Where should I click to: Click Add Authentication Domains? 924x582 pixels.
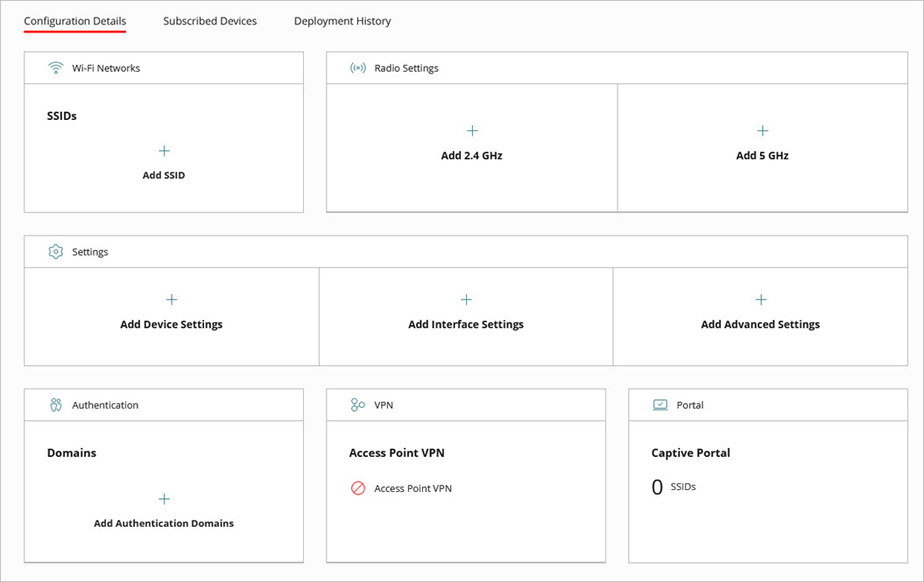163,522
